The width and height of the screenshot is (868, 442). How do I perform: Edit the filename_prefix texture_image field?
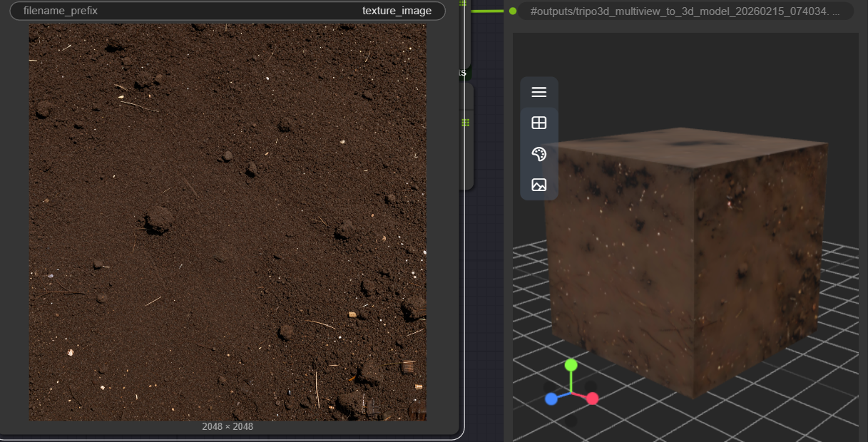[x=228, y=11]
